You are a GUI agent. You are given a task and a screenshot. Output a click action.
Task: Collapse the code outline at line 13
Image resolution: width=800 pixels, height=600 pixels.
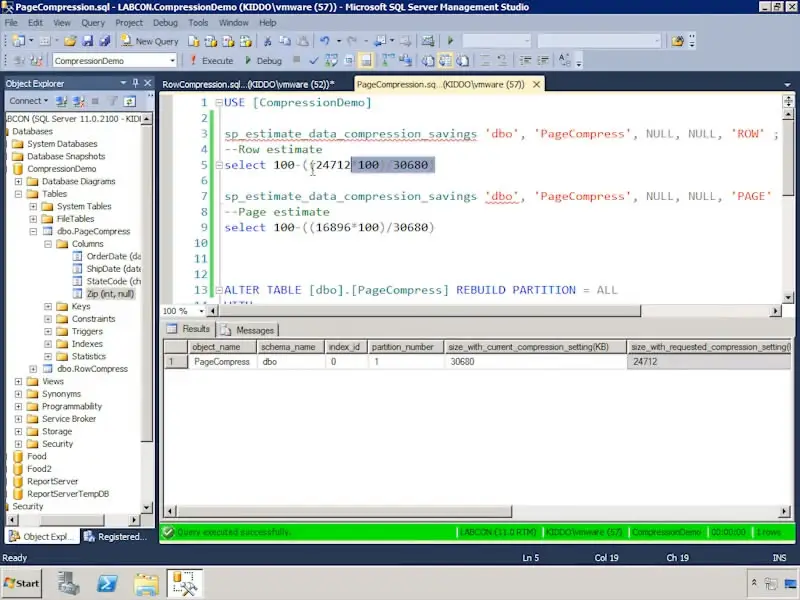tap(219, 290)
